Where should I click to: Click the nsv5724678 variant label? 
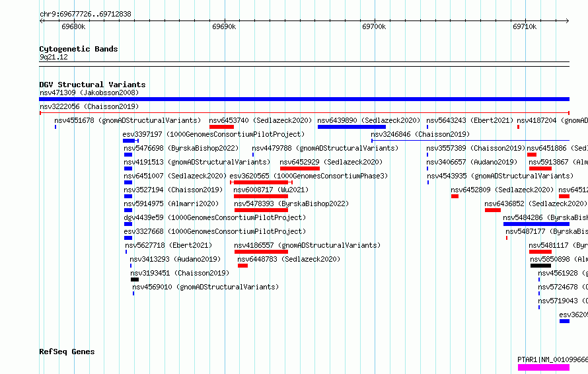[563, 287]
